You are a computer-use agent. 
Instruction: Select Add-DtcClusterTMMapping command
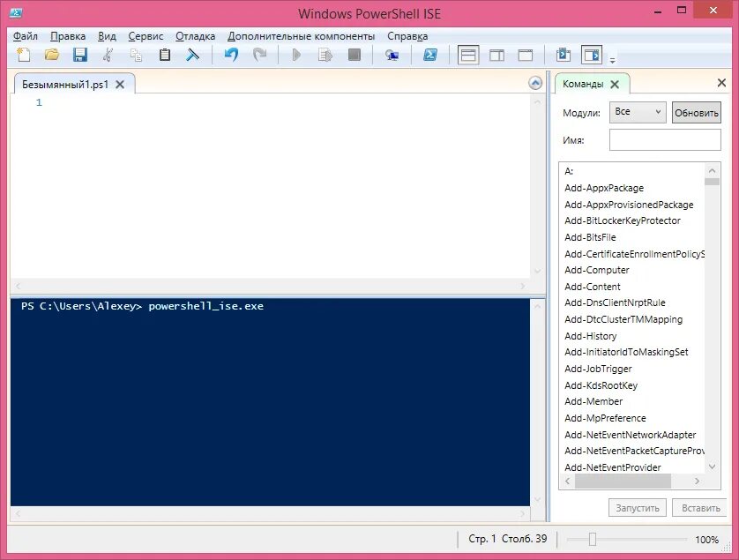(x=623, y=319)
